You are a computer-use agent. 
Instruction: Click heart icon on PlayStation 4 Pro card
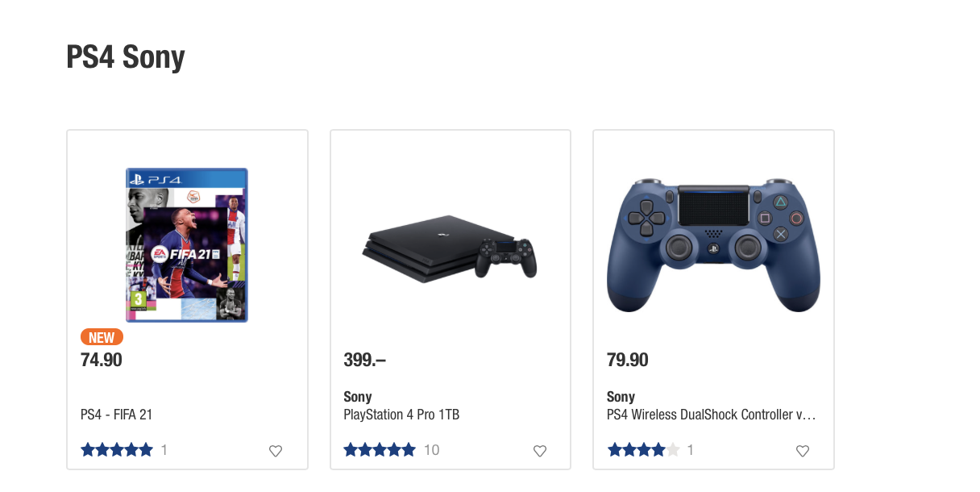[540, 451]
